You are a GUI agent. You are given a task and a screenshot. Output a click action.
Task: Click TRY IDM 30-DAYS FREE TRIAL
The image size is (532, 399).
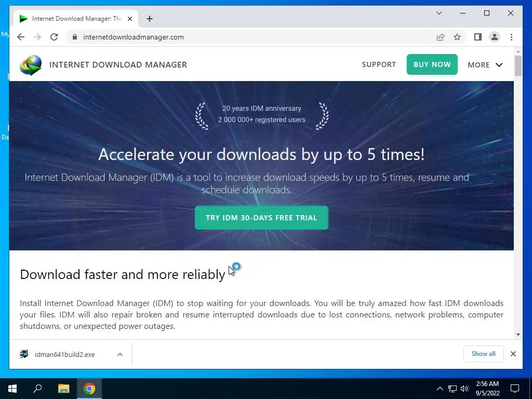tap(261, 218)
